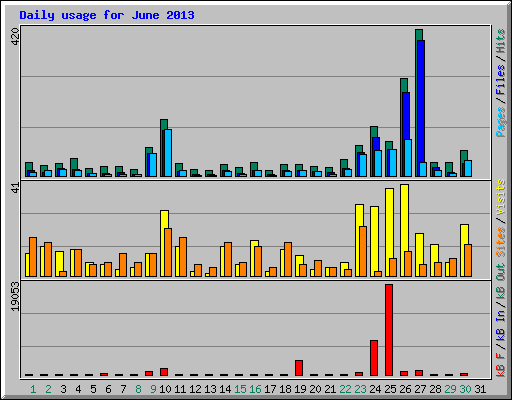Click the yellow Visits legend label
The image size is (512, 400).
pos(500,197)
